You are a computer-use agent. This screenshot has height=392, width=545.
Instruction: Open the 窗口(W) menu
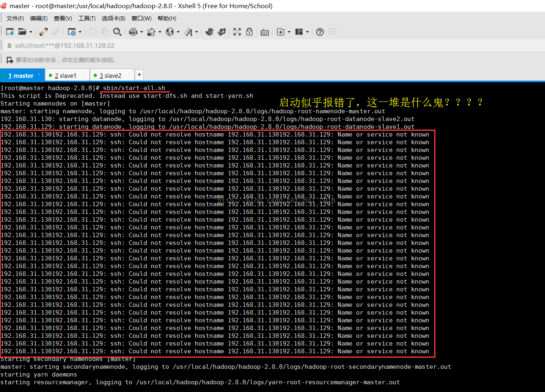point(141,18)
